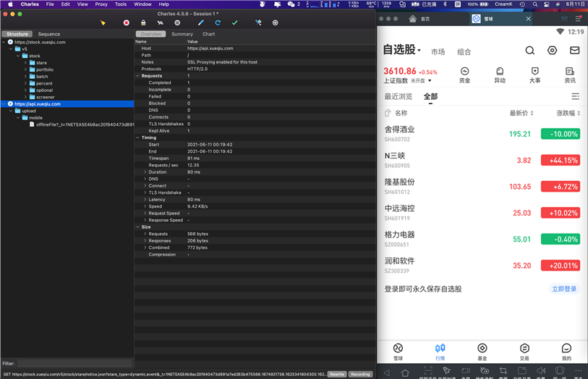
Task: Open Proxy menu in menu bar
Action: click(x=101, y=4)
